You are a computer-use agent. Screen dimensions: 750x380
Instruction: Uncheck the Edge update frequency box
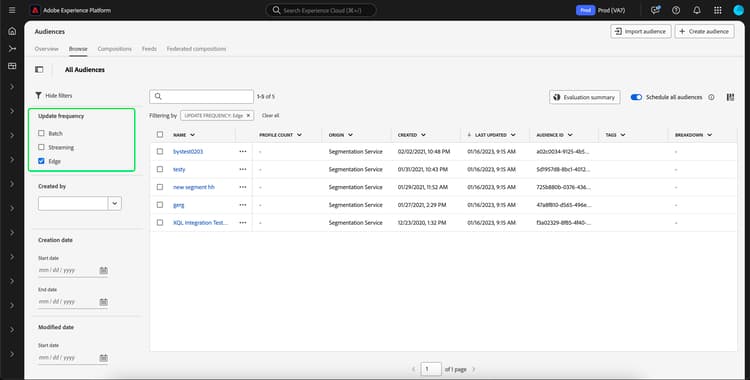tap(41, 161)
